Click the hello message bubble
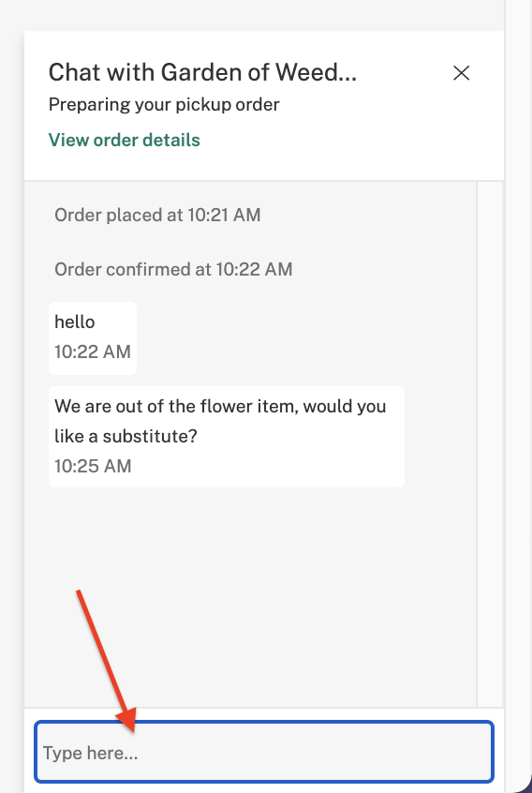 tap(93, 337)
